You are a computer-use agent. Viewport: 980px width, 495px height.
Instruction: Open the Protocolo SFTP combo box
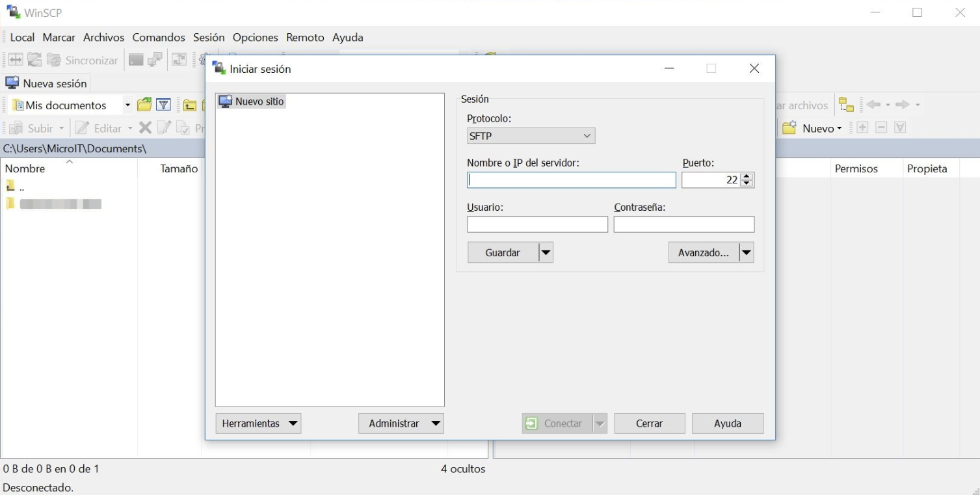531,136
